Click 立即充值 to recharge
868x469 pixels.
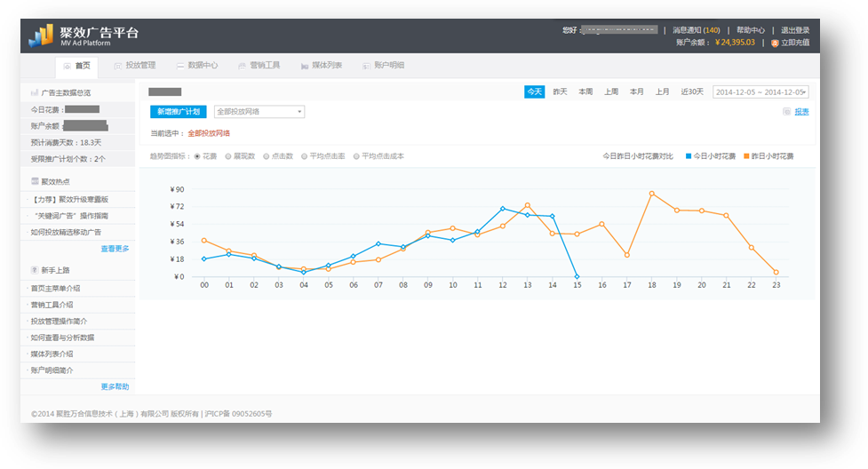795,43
